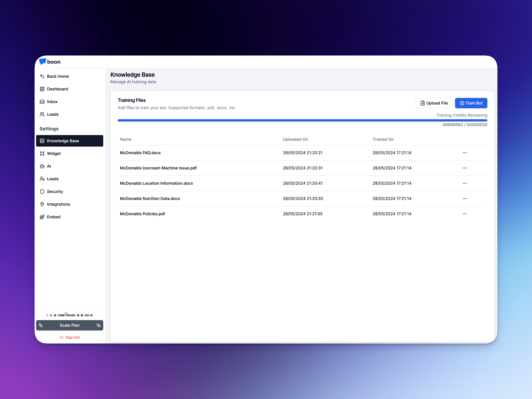Click the Integrations plug icon
Image resolution: width=532 pixels, height=399 pixels.
tap(42, 204)
